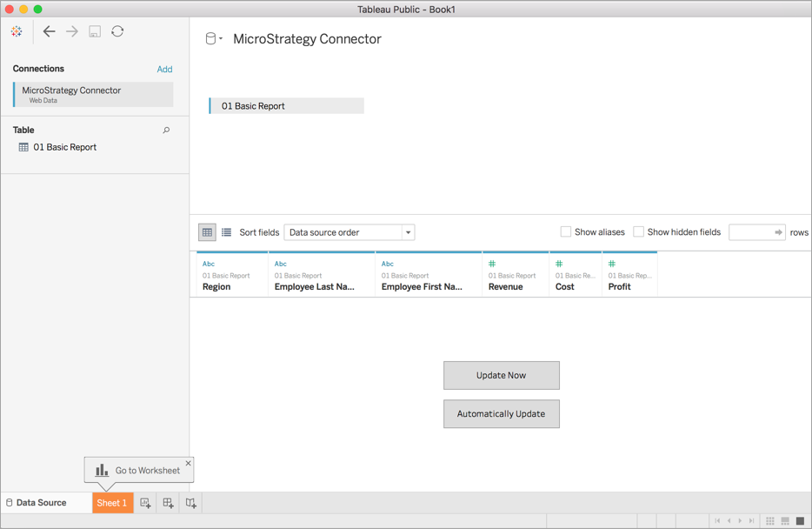Switch to grid preview view icon
Viewport: 812px width, 529px height.
pyautogui.click(x=207, y=232)
